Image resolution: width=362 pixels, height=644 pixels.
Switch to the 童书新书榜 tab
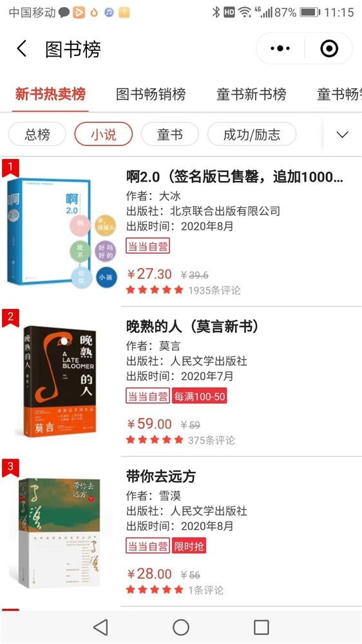coord(251,94)
